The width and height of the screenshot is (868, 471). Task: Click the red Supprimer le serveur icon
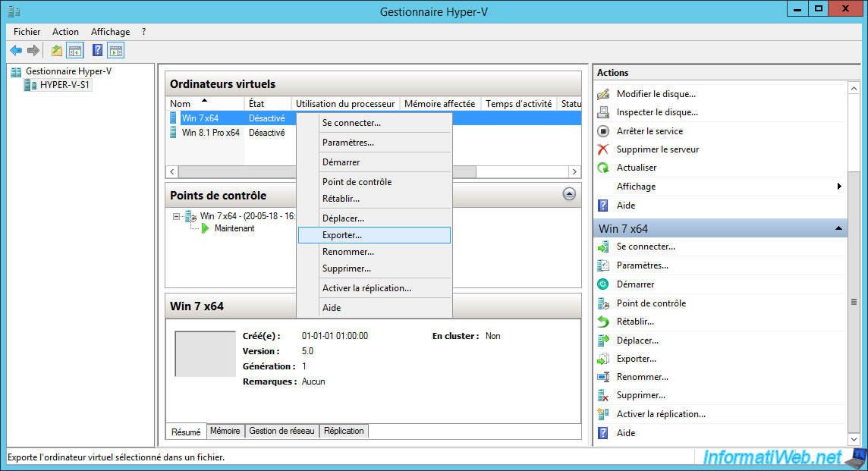tap(603, 149)
